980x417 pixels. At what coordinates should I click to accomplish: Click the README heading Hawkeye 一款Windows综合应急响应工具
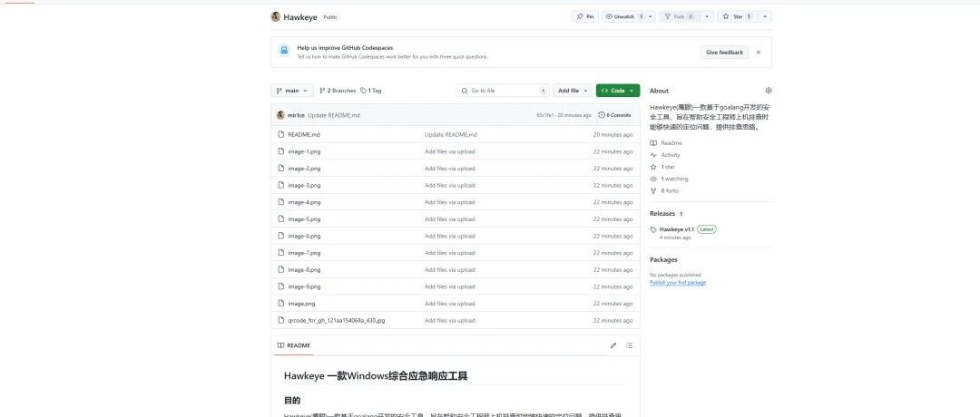click(376, 376)
